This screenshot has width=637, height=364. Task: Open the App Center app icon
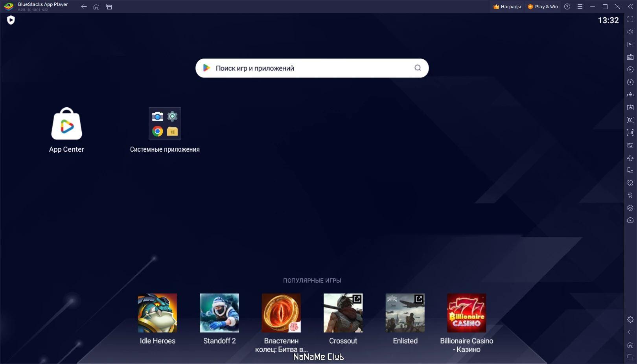click(66, 124)
